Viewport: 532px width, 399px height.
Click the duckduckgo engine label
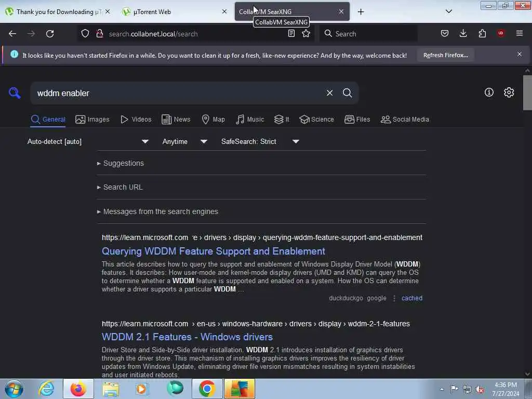click(345, 298)
